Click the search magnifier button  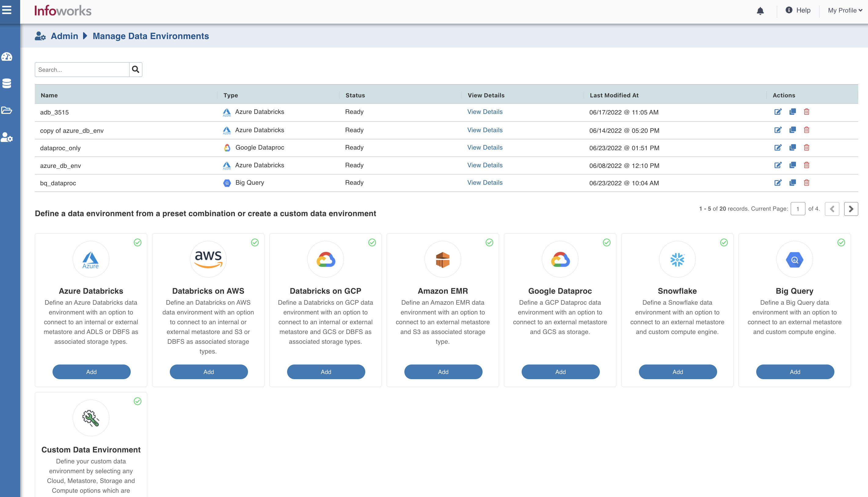pos(136,70)
